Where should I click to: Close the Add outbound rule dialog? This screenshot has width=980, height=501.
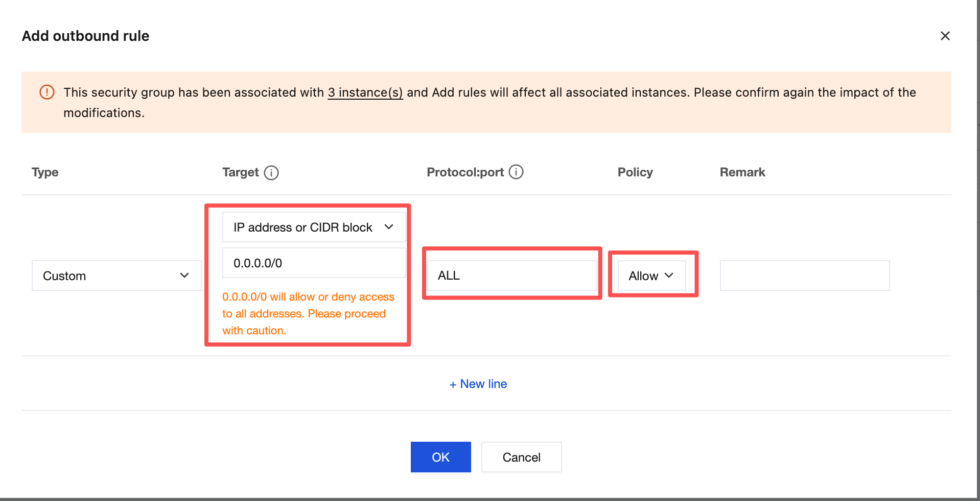pos(945,36)
